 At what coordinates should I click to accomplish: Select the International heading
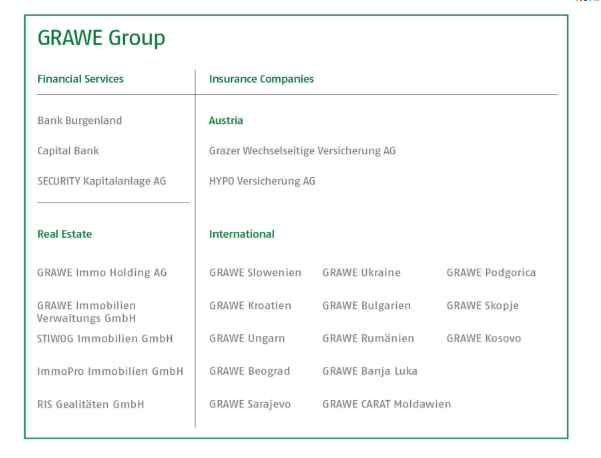[x=241, y=234]
